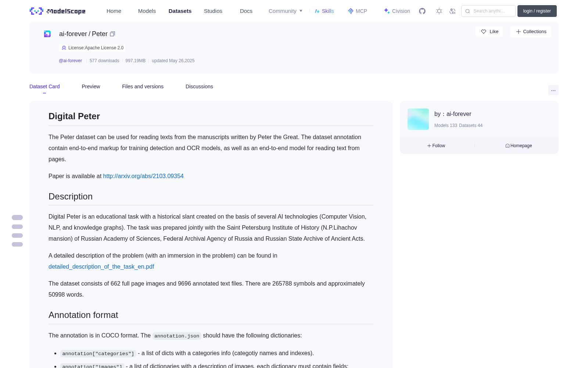
Task: Open the Datasets section
Action: pyautogui.click(x=180, y=11)
